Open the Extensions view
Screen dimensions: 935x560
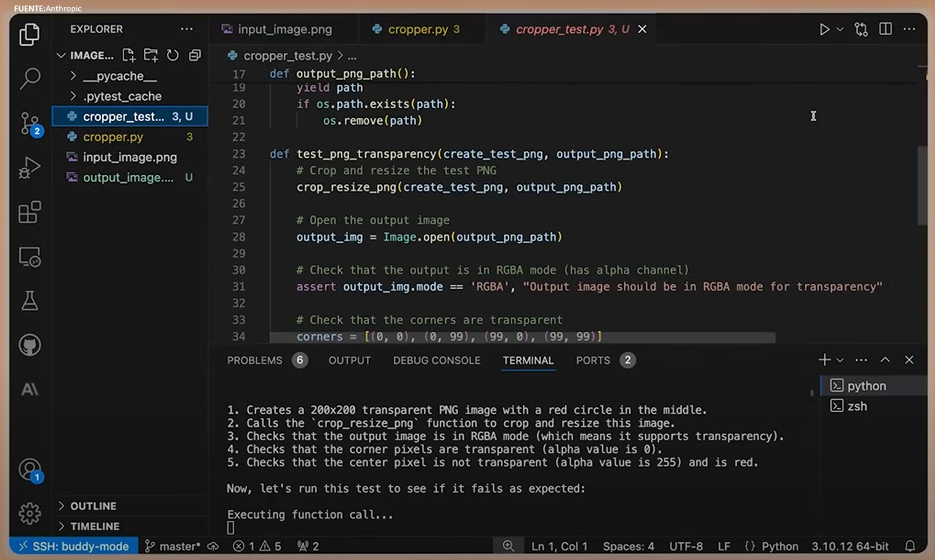[x=29, y=213]
